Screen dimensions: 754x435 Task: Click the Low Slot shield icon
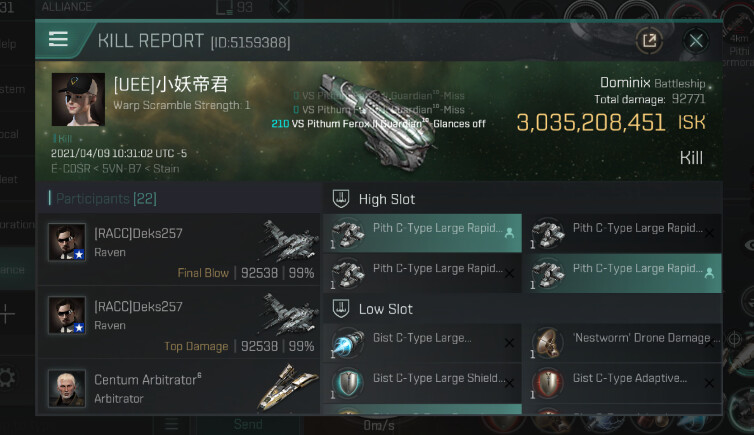click(341, 309)
